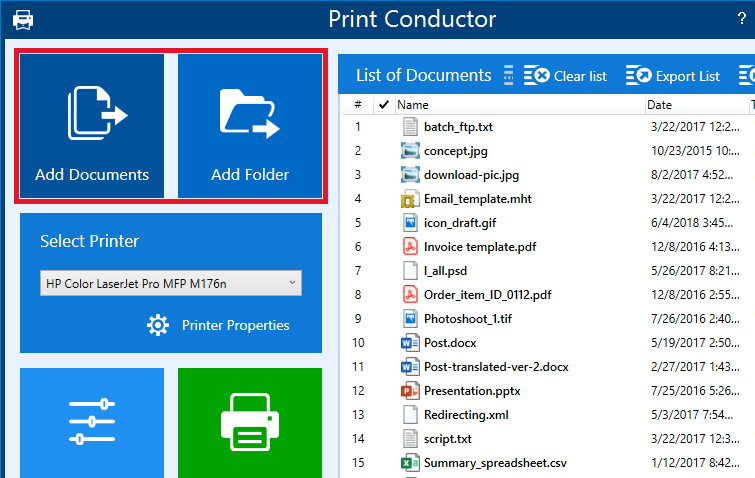This screenshot has height=478, width=755.
Task: Click the Clear list icon
Action: (x=537, y=76)
